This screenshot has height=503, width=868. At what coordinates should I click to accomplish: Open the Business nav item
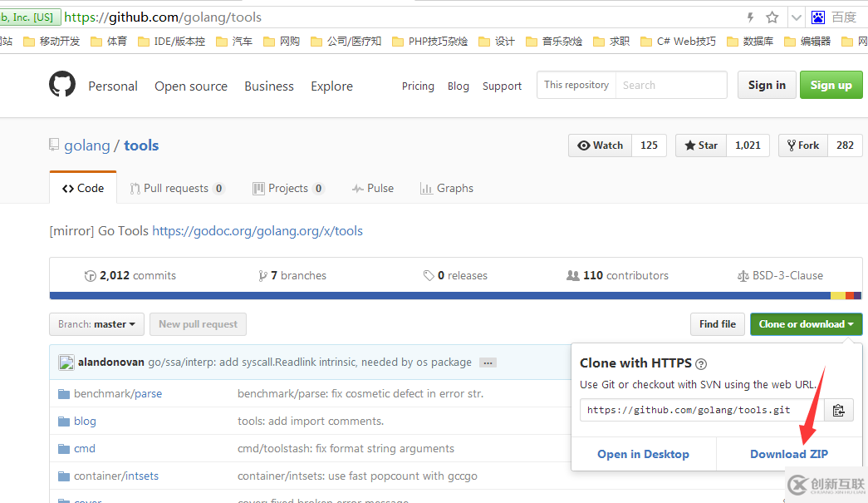(269, 86)
